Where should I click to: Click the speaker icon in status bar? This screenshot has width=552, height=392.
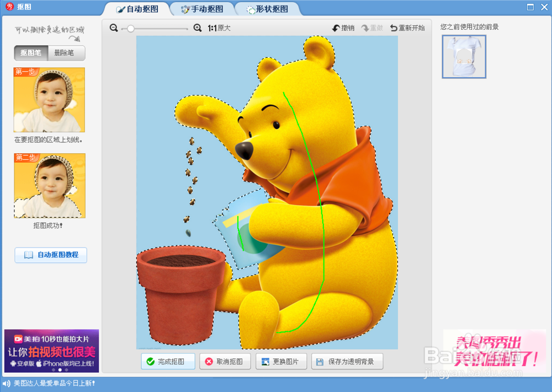(7, 384)
